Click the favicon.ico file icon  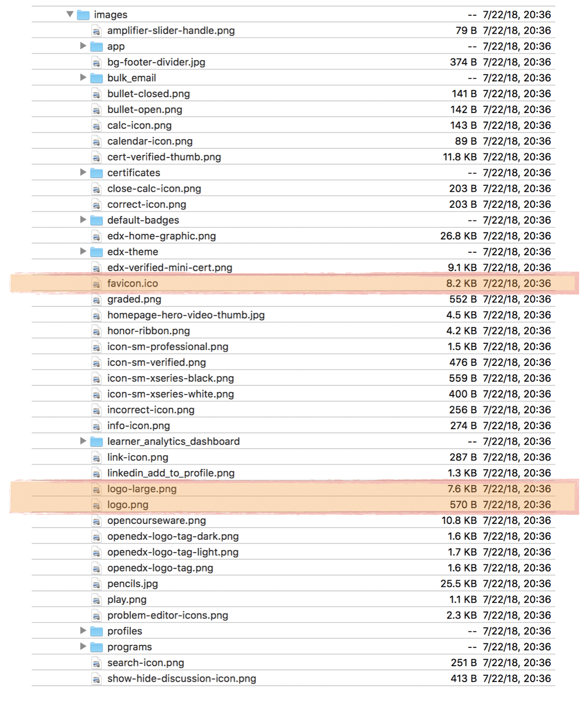pos(97,283)
